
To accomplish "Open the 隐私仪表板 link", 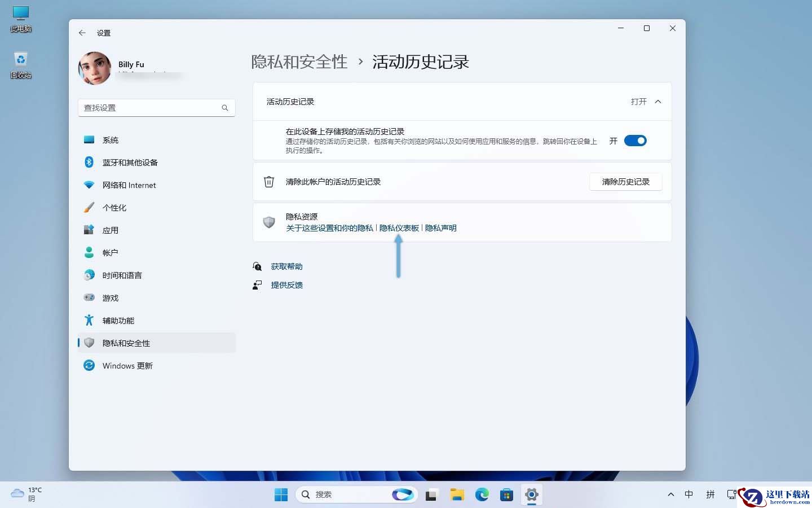I will tap(399, 228).
